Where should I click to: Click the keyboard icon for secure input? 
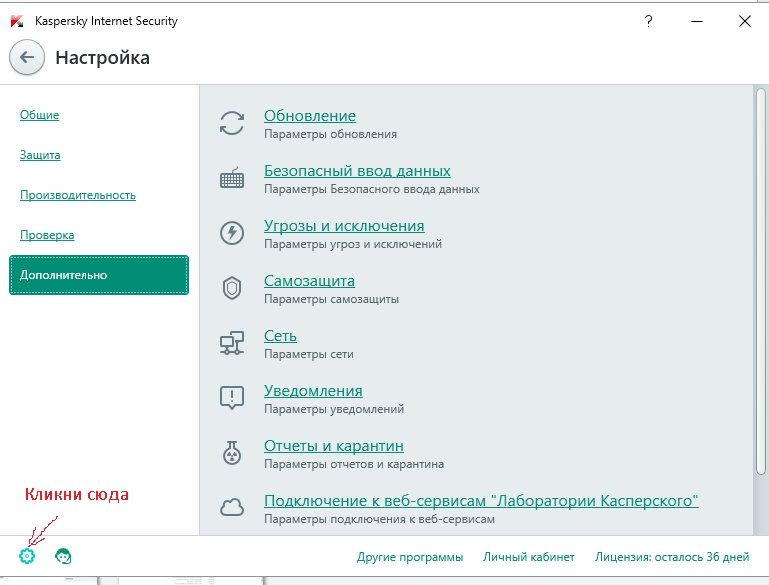click(232, 178)
